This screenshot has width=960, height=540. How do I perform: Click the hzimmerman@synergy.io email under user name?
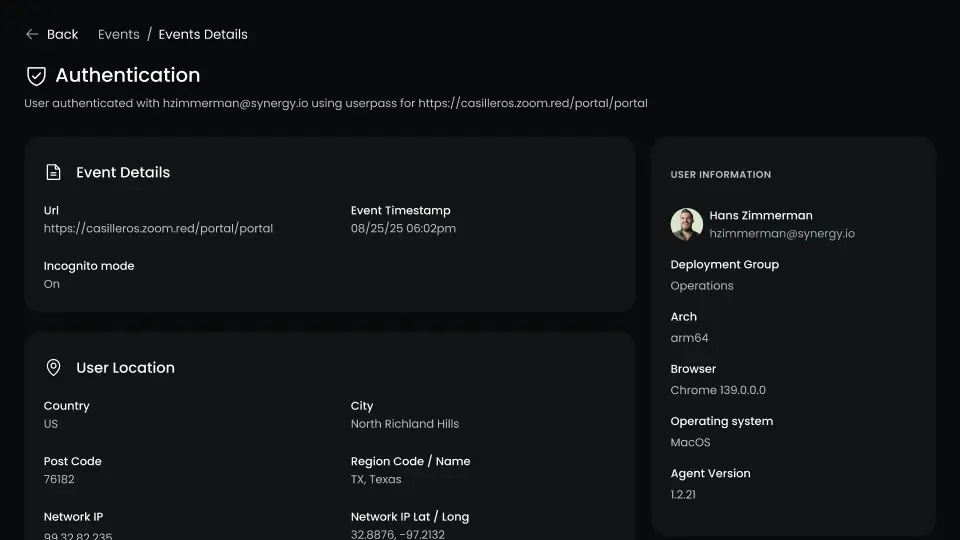tap(782, 233)
